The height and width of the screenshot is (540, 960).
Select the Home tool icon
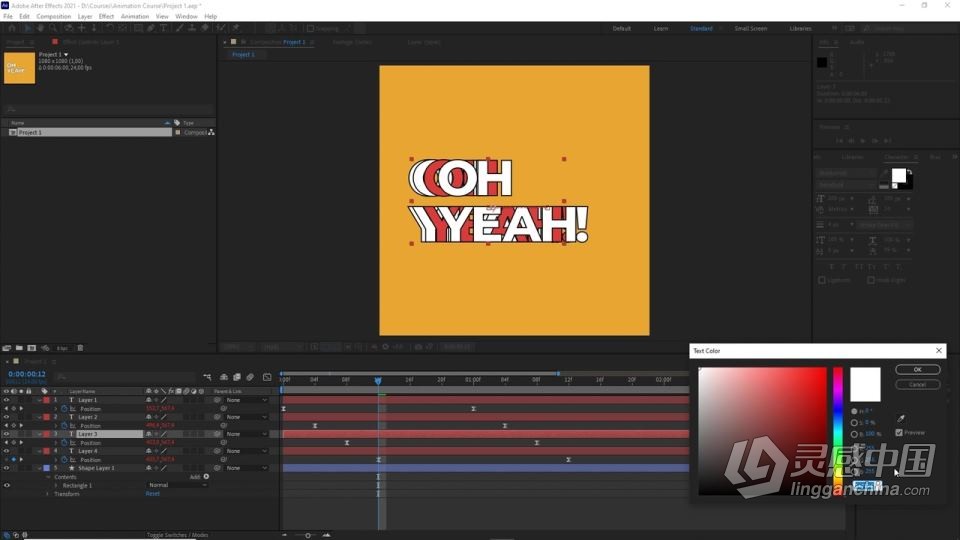click(12, 28)
